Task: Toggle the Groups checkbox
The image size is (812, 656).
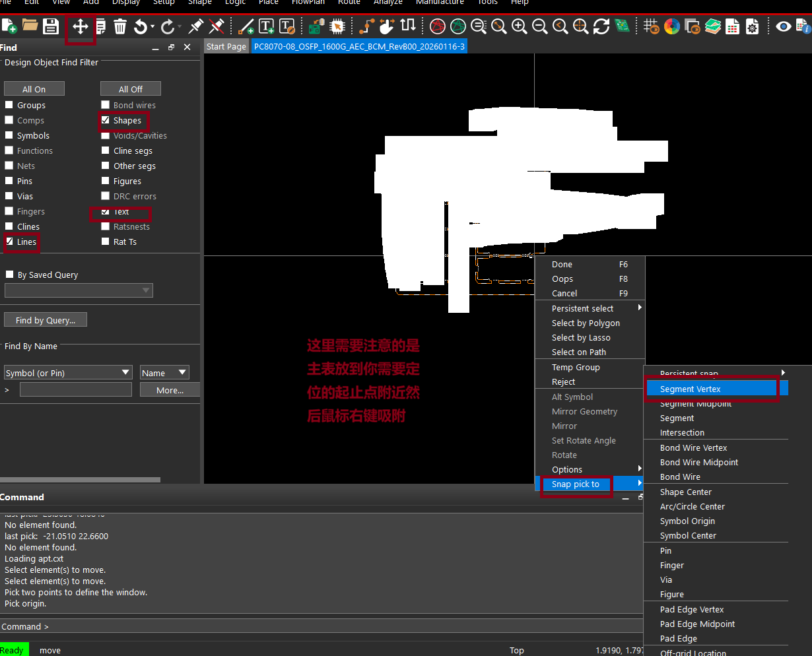Action: click(9, 105)
